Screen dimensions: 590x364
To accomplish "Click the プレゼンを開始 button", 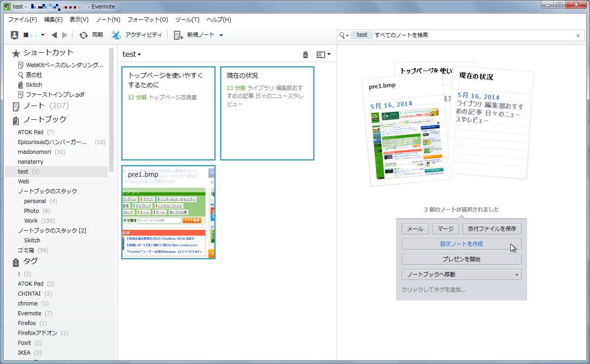I will 461,259.
